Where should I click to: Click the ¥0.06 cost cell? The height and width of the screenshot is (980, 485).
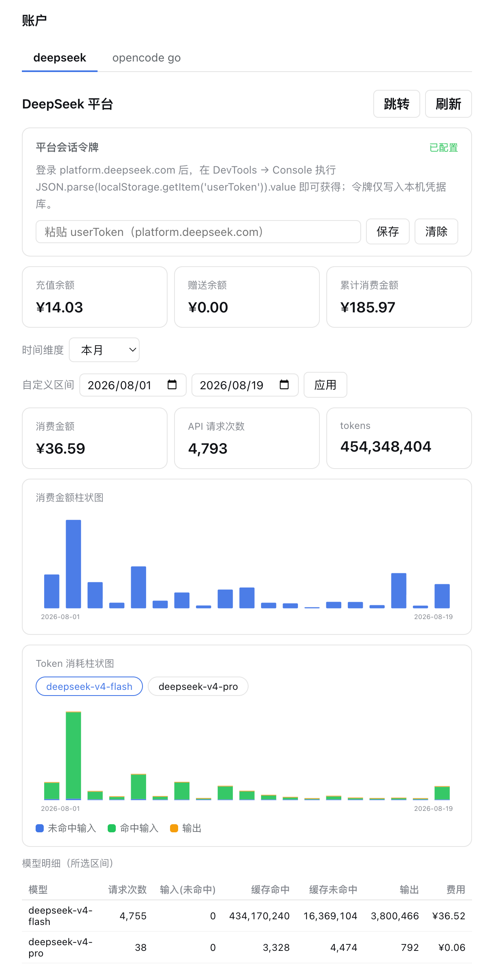click(452, 948)
